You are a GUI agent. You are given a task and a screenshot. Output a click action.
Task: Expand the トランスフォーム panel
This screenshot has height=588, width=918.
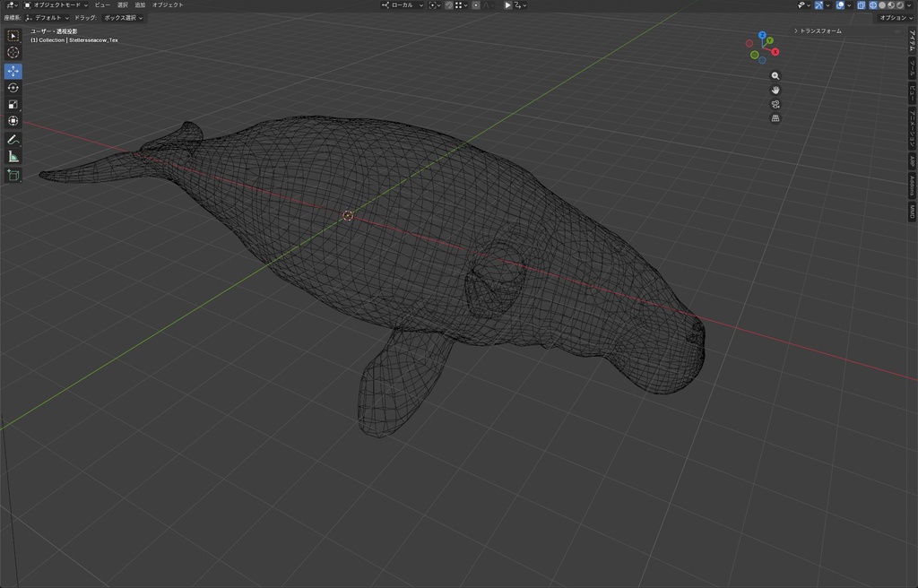(818, 31)
